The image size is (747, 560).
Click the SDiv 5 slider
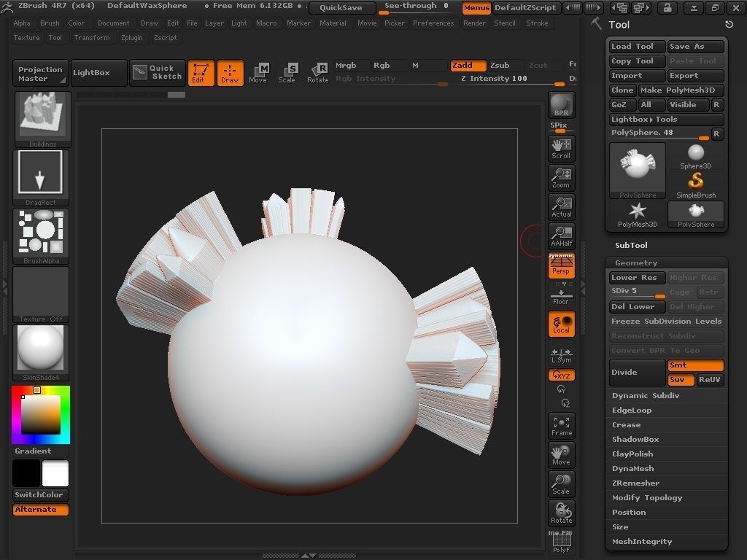click(638, 292)
